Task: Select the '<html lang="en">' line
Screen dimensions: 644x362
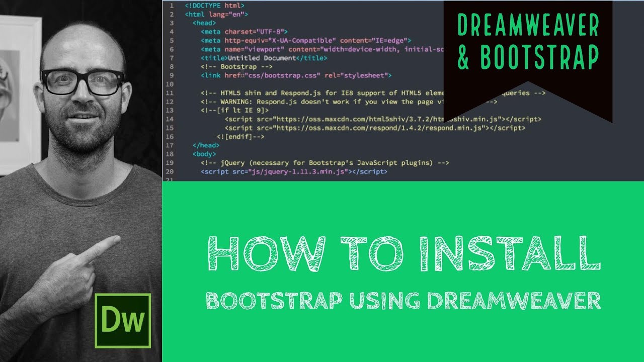Action: pos(216,14)
